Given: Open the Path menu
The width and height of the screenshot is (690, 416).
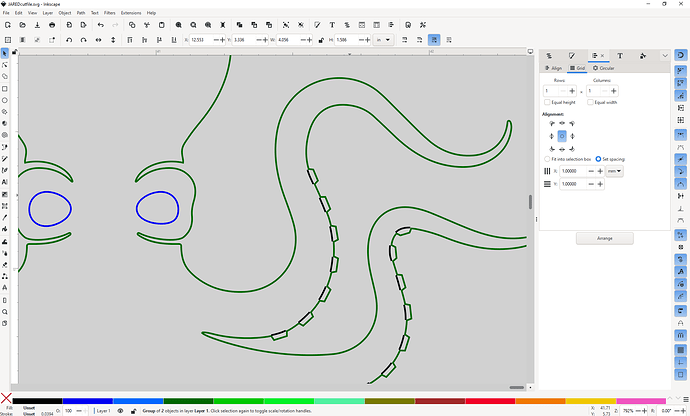Looking at the screenshot, I should click(81, 13).
